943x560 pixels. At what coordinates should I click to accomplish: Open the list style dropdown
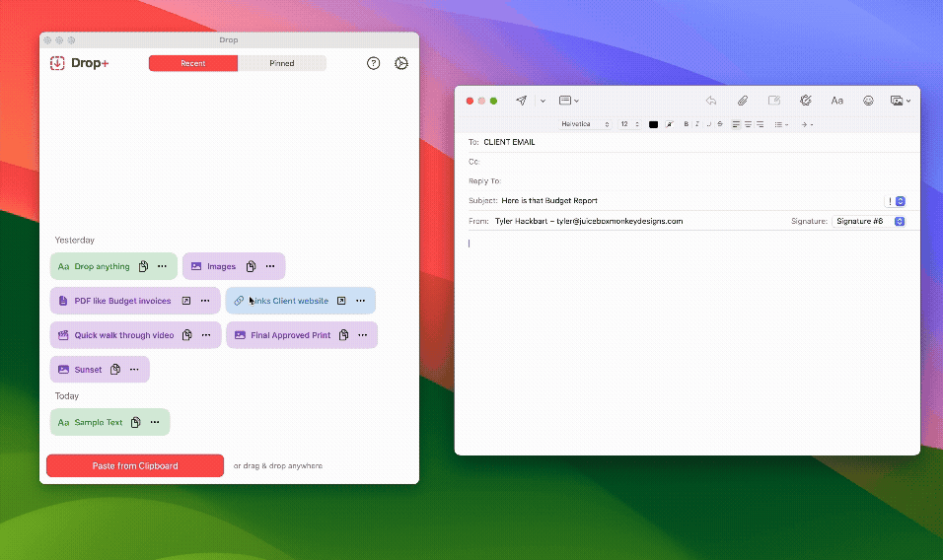[781, 124]
